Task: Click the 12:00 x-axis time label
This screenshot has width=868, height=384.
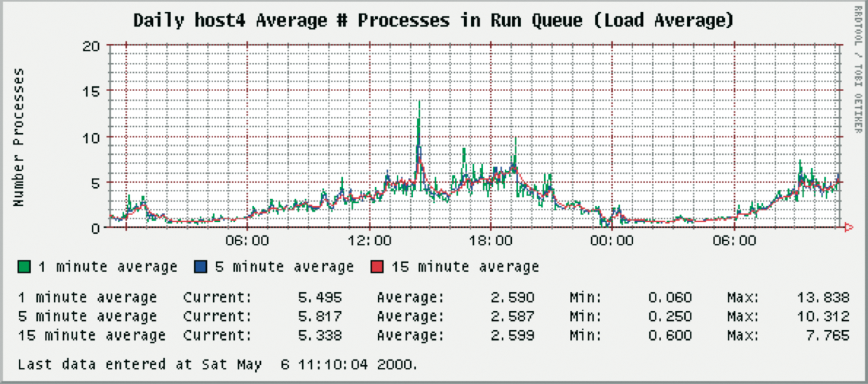Action: coord(369,241)
